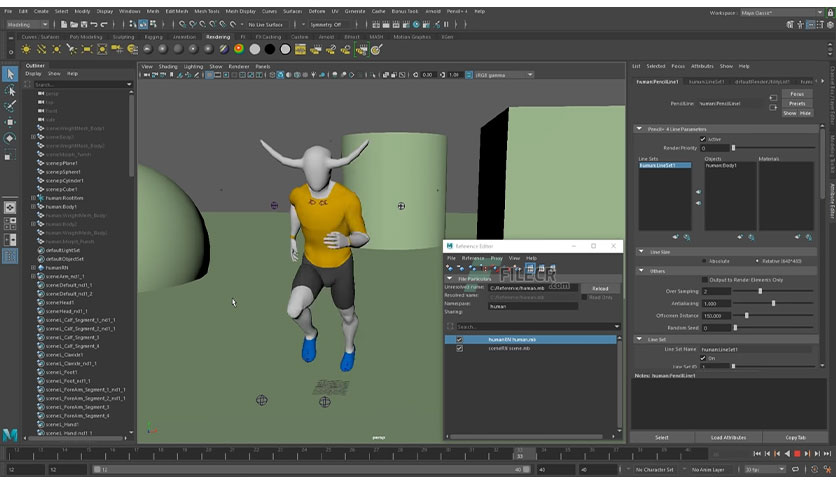This screenshot has height=484, width=836.
Task: Create a point light from shelf
Action: coord(56,50)
